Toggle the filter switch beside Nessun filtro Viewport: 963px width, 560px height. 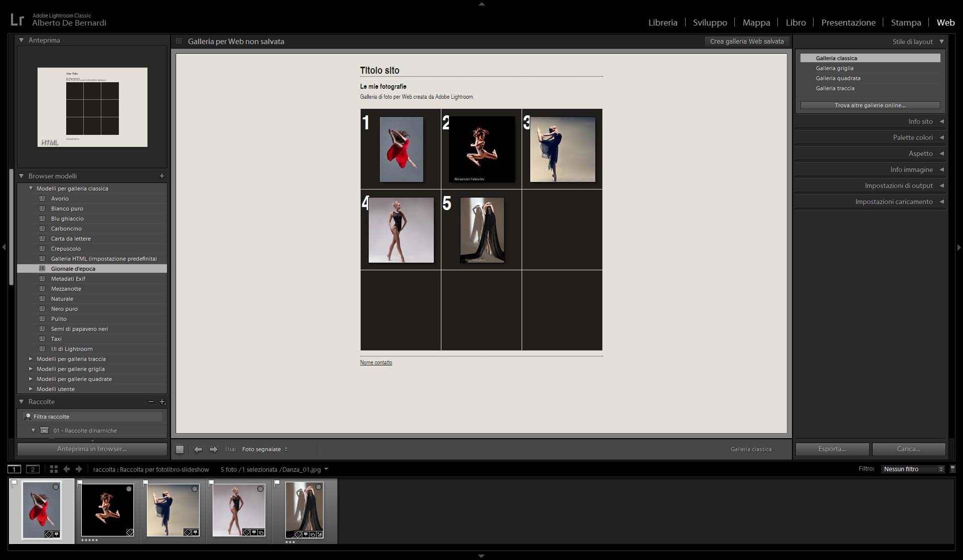[952, 469]
